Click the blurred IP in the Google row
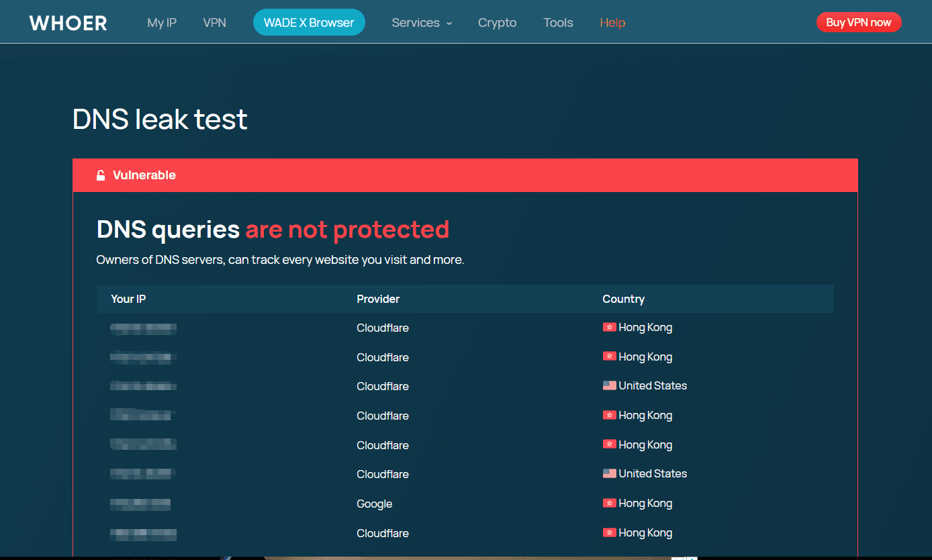Image resolution: width=932 pixels, height=560 pixels. 140,504
